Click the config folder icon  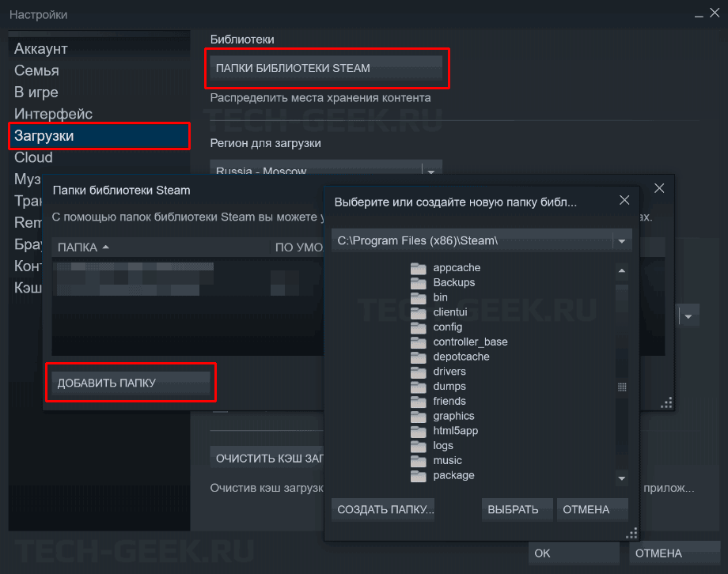419,327
